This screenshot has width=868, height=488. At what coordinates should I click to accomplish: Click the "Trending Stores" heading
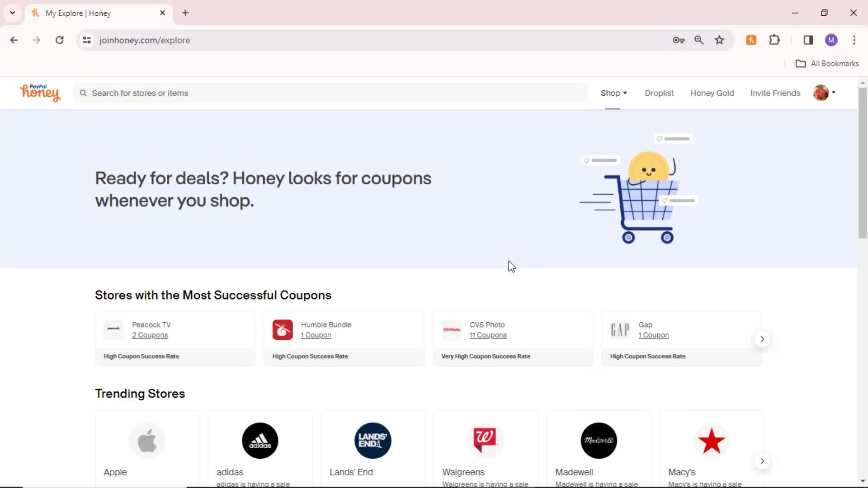coord(140,394)
